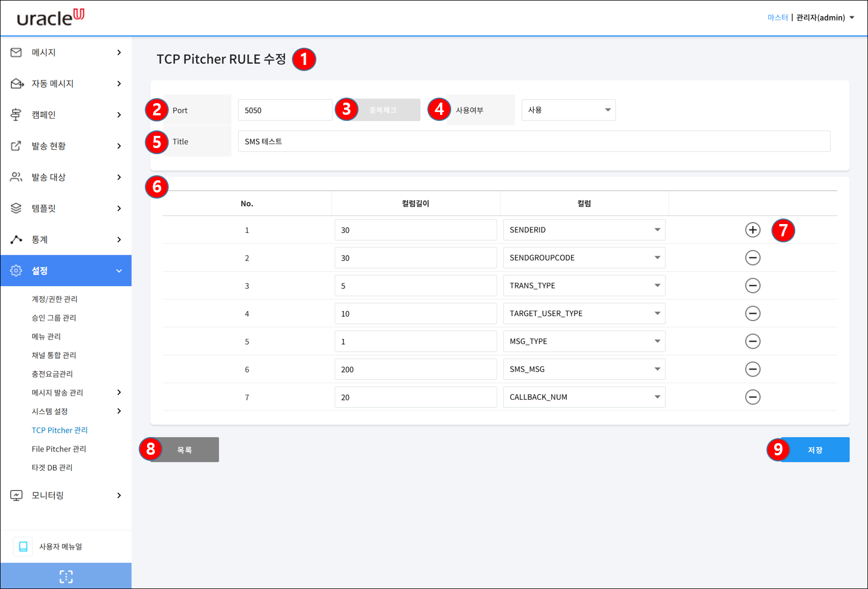Click the 컬럼길이 column header
Viewport: 868px width, 589px height.
[x=416, y=204]
